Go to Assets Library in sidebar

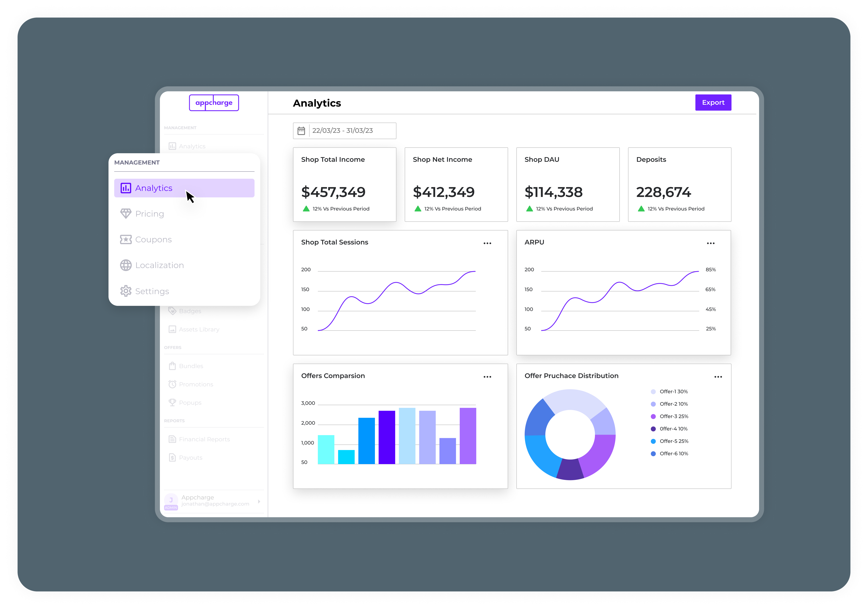pyautogui.click(x=199, y=329)
